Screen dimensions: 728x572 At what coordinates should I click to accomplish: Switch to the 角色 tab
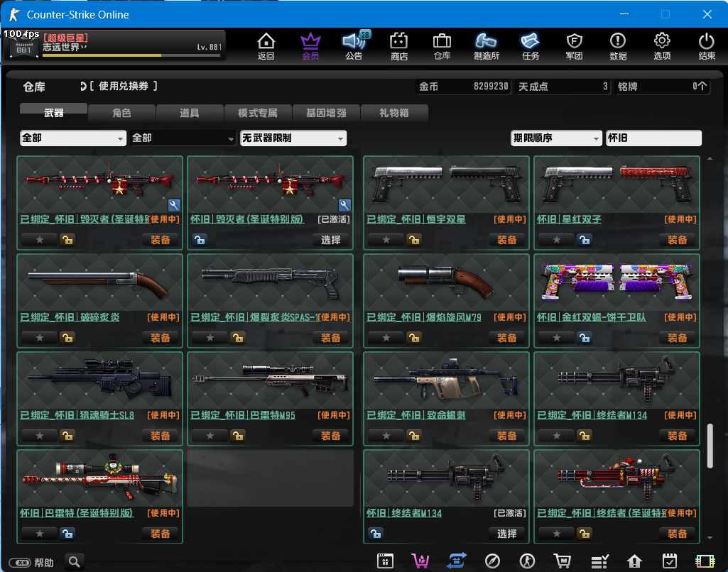121,112
